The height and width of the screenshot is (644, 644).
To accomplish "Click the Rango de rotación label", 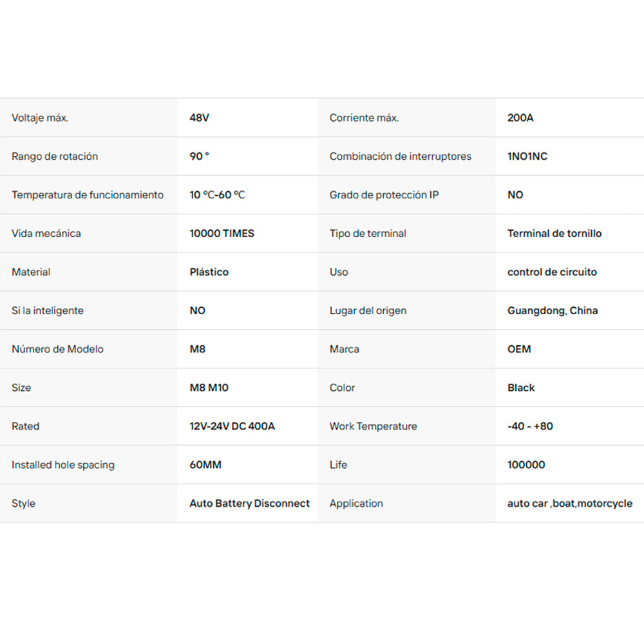I will coord(55,156).
